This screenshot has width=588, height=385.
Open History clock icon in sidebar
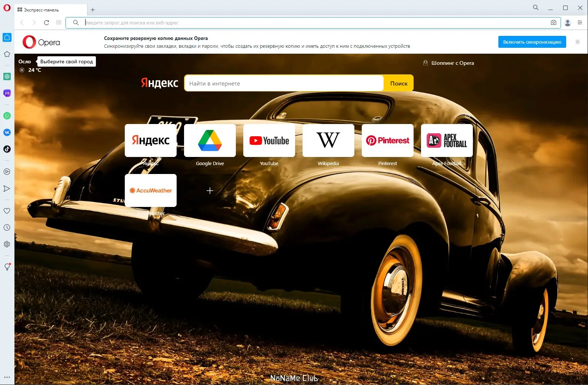pos(7,228)
